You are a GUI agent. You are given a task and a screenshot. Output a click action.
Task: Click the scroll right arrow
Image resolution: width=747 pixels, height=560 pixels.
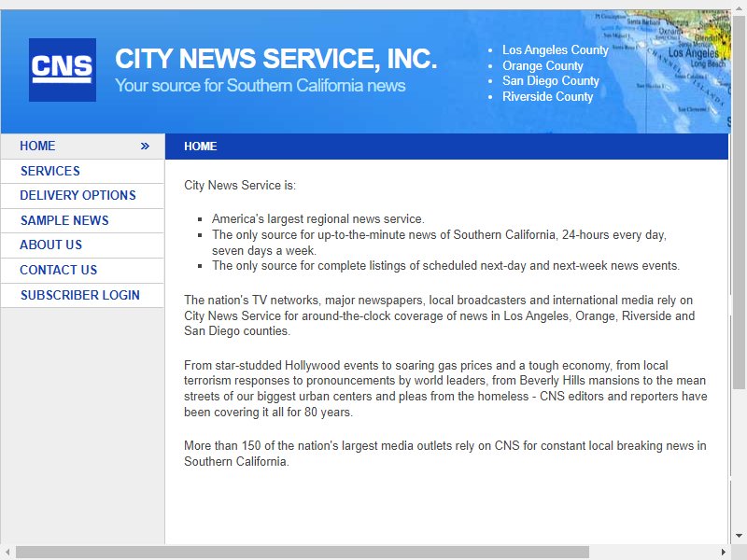724,553
